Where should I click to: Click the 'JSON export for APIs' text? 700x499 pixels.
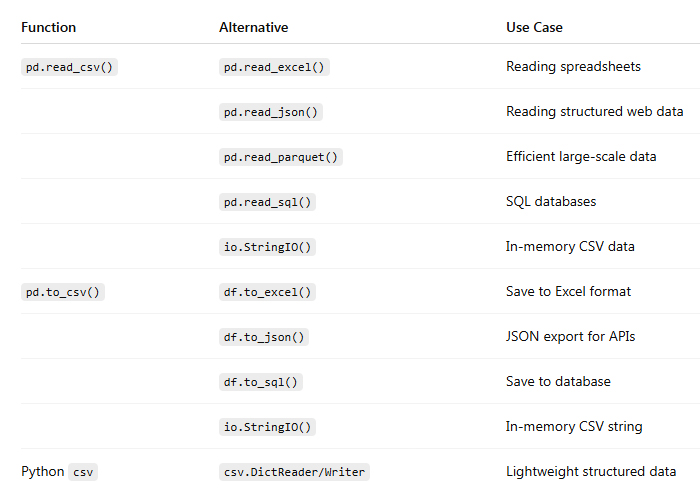coord(570,337)
